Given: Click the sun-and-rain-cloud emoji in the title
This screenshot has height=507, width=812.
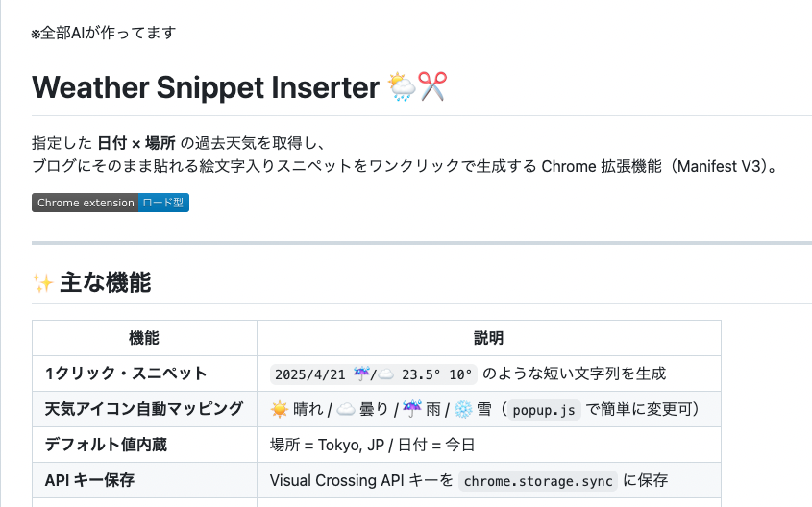Looking at the screenshot, I should (x=402, y=86).
